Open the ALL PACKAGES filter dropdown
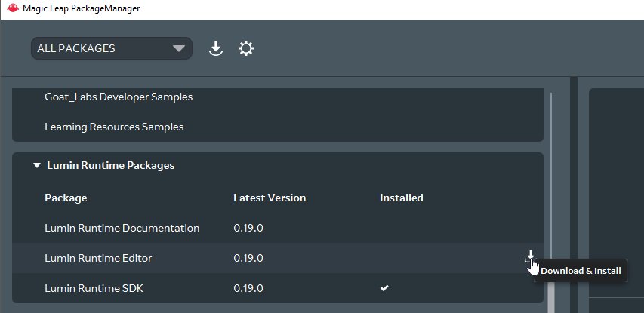This screenshot has width=644, height=313. (x=111, y=48)
